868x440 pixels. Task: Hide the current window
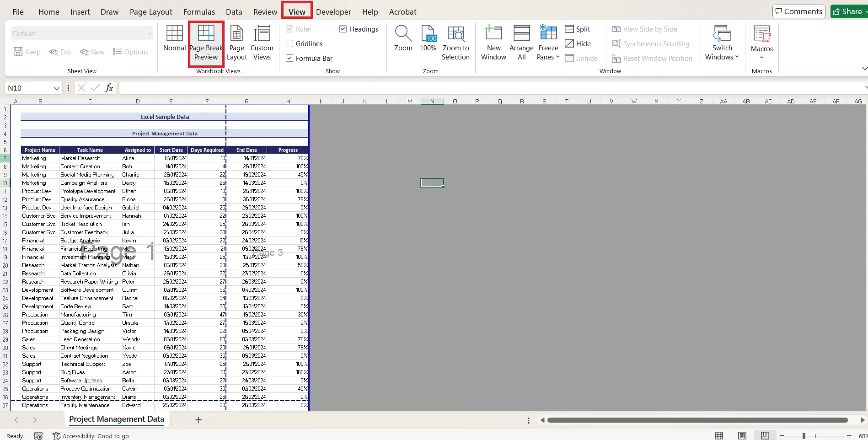(578, 43)
